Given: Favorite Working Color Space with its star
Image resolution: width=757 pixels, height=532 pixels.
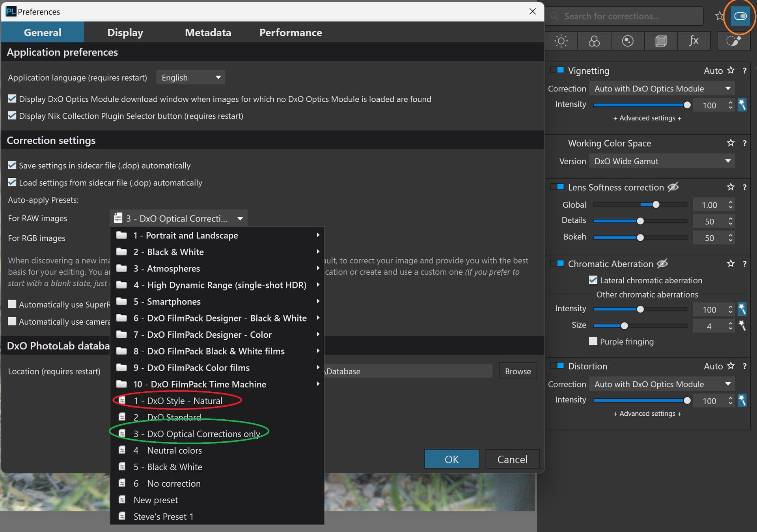Looking at the screenshot, I should pos(731,143).
